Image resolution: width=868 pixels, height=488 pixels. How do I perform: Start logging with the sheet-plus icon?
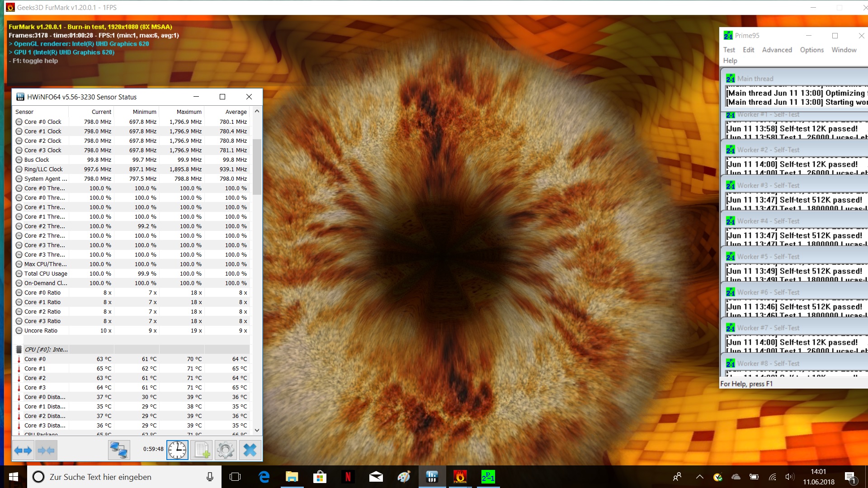tap(202, 450)
